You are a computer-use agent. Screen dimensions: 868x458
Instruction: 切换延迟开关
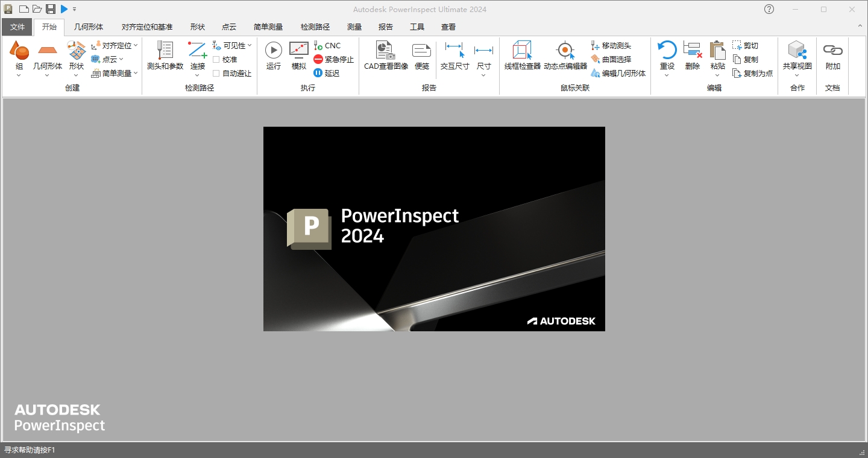point(318,72)
